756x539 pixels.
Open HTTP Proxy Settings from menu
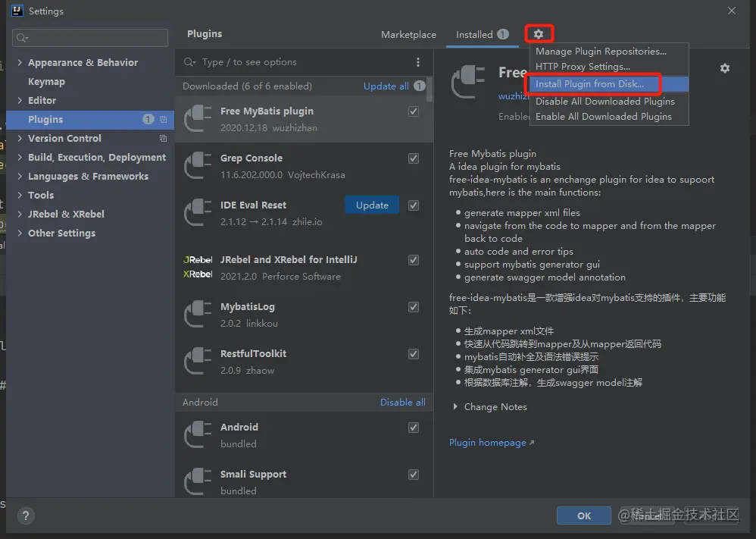(x=610, y=67)
